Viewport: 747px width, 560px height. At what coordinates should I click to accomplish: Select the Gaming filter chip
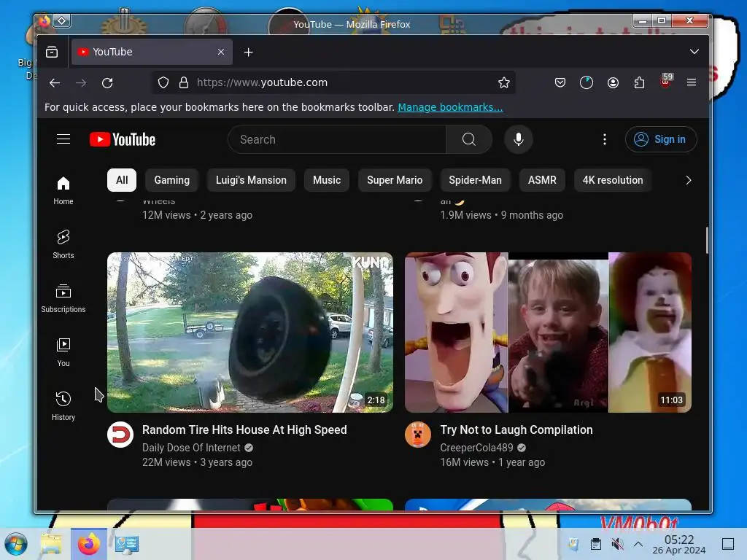[x=171, y=180]
